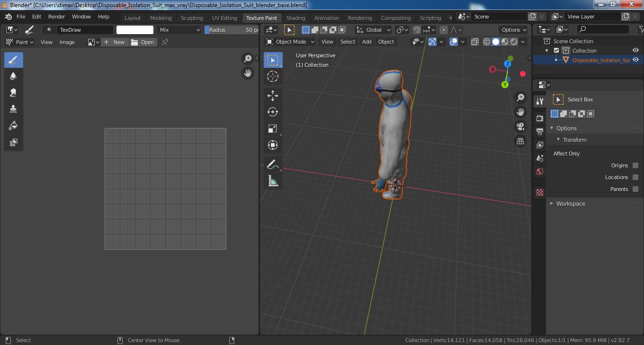Viewport: 644px width, 345px height.
Task: Select the Smear tool in image editor
Action: pos(14,93)
